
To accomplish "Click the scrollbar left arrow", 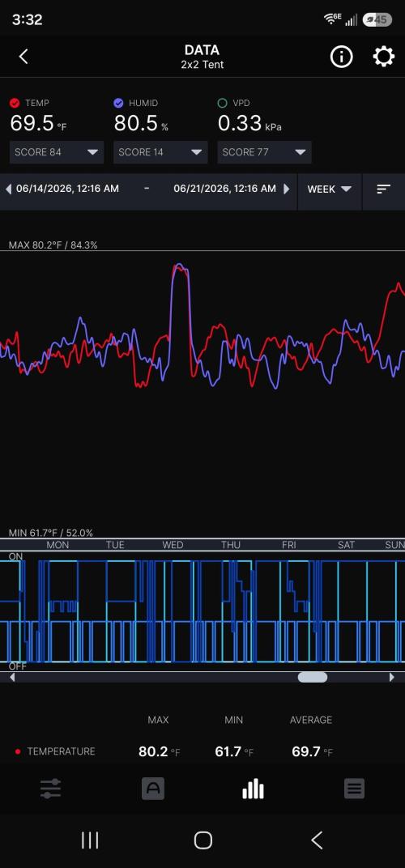I will (12, 677).
